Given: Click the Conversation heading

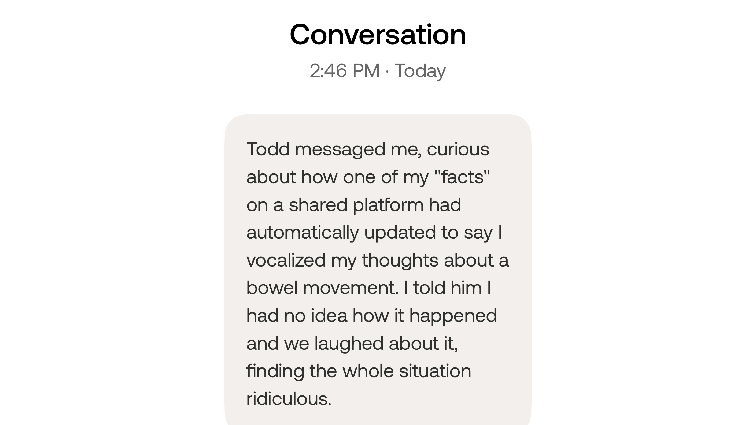Looking at the screenshot, I should click(x=378, y=35).
